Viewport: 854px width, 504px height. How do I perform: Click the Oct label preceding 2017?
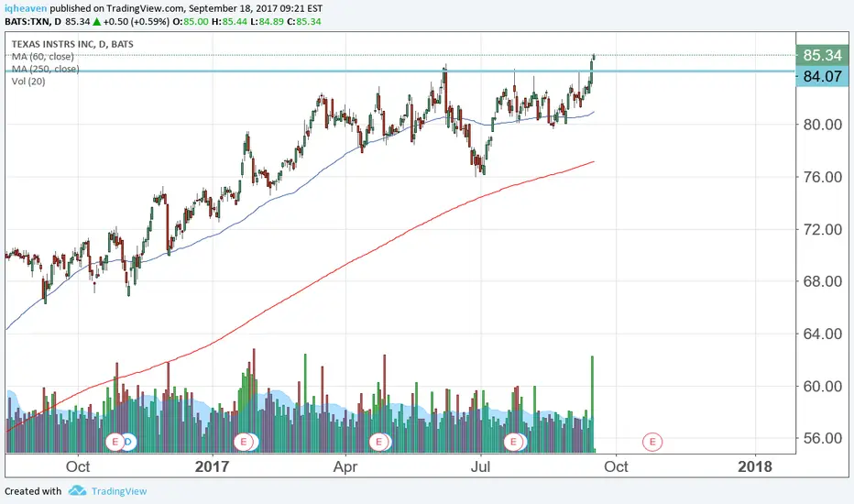[x=78, y=467]
